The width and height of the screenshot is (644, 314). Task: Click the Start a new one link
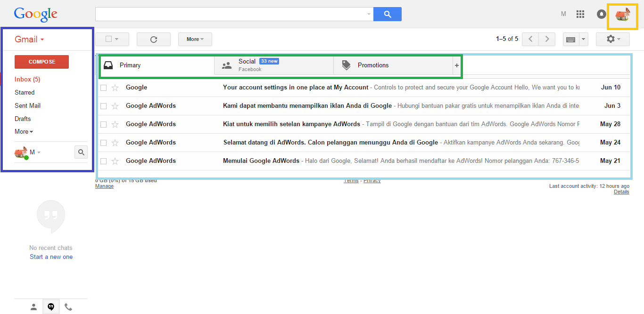tap(51, 257)
